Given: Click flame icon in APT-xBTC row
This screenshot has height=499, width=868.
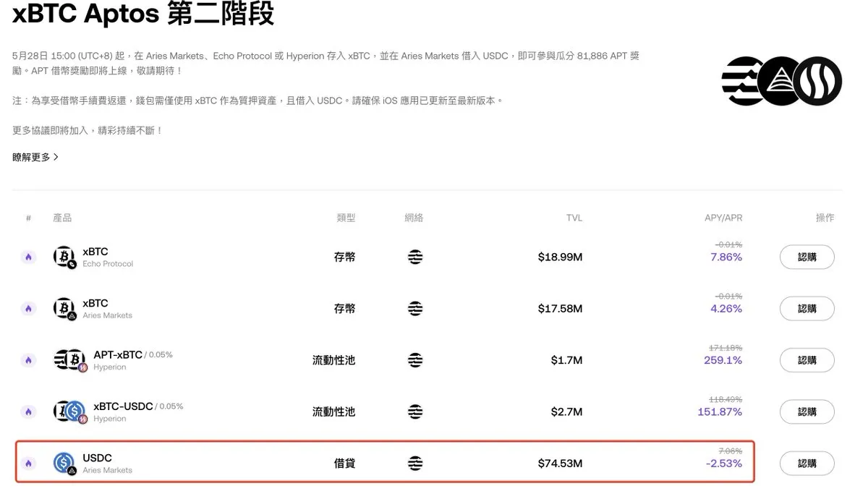Looking at the screenshot, I should click(x=29, y=360).
